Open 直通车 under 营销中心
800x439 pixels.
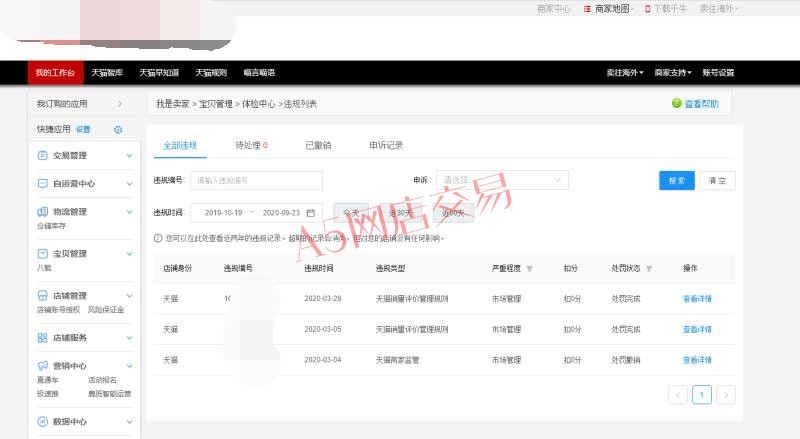tap(47, 380)
